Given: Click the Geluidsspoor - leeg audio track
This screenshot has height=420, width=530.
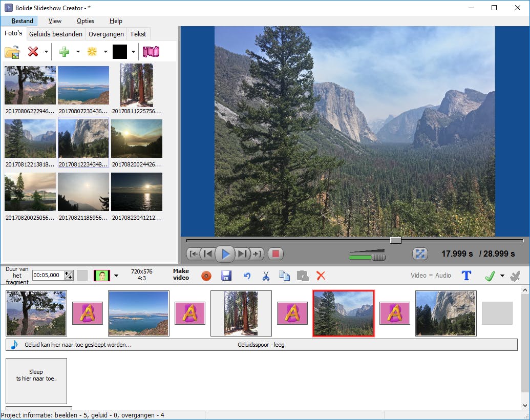Looking at the screenshot, I should (261, 345).
